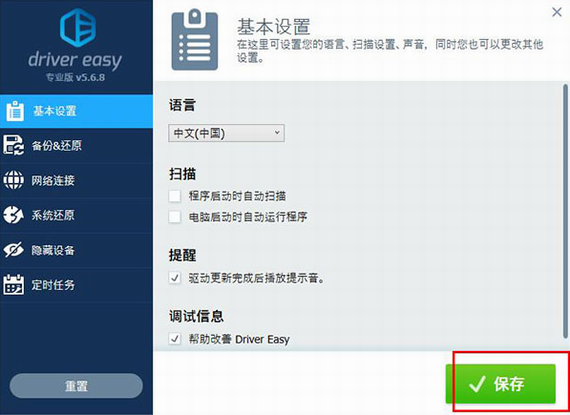Viewport: 570px width, 415px height.
Task: Click the language dropdown arrow
Action: (x=277, y=133)
